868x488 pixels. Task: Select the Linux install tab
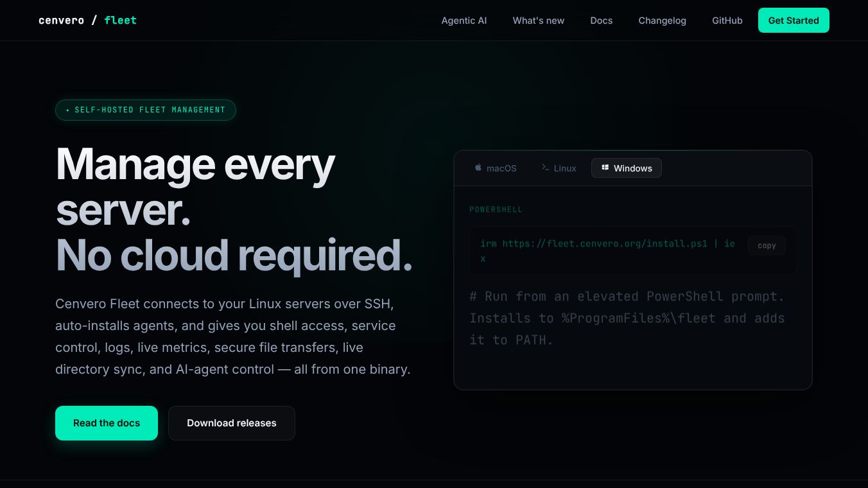coord(559,168)
